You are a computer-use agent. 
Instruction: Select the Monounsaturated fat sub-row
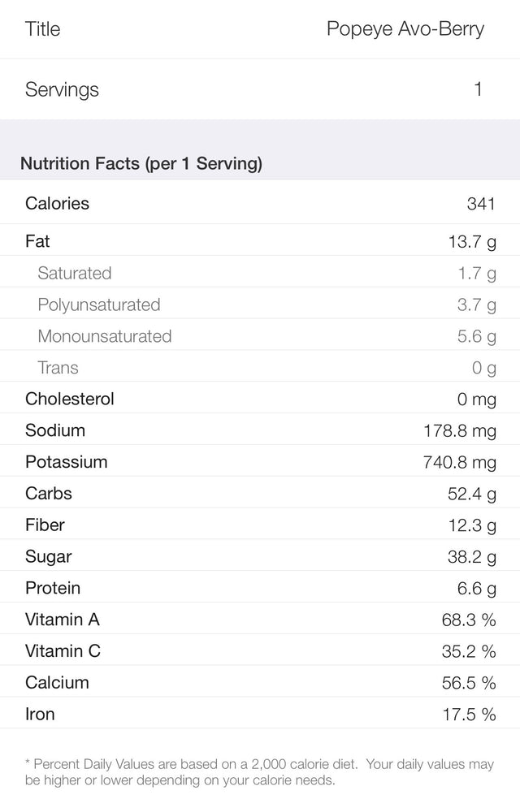pyautogui.click(x=260, y=336)
